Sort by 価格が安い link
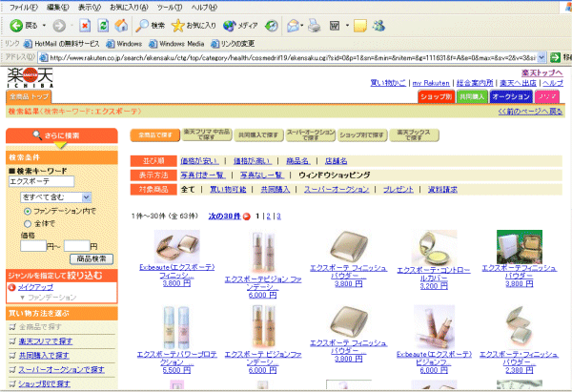Image resolution: width=572 pixels, height=392 pixels. point(199,161)
